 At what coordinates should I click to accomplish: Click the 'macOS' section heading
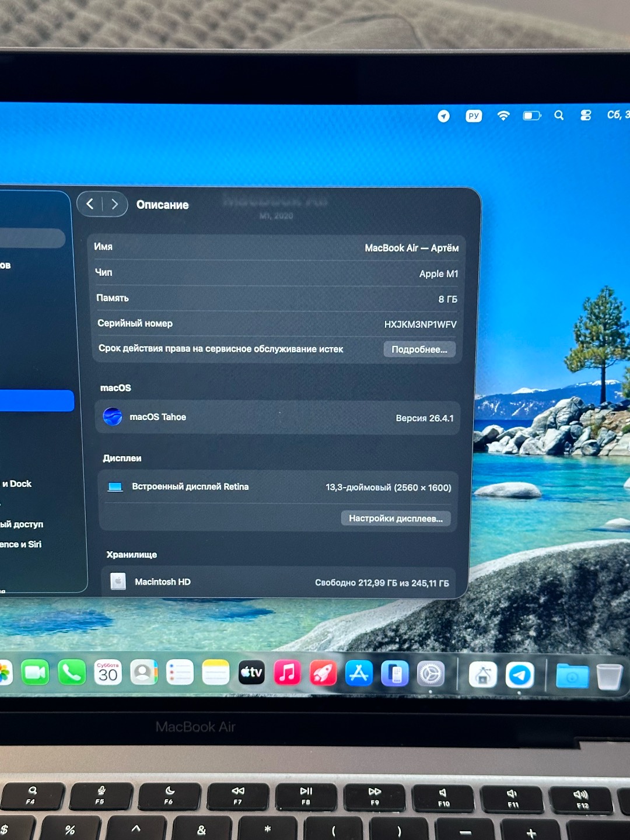[116, 388]
